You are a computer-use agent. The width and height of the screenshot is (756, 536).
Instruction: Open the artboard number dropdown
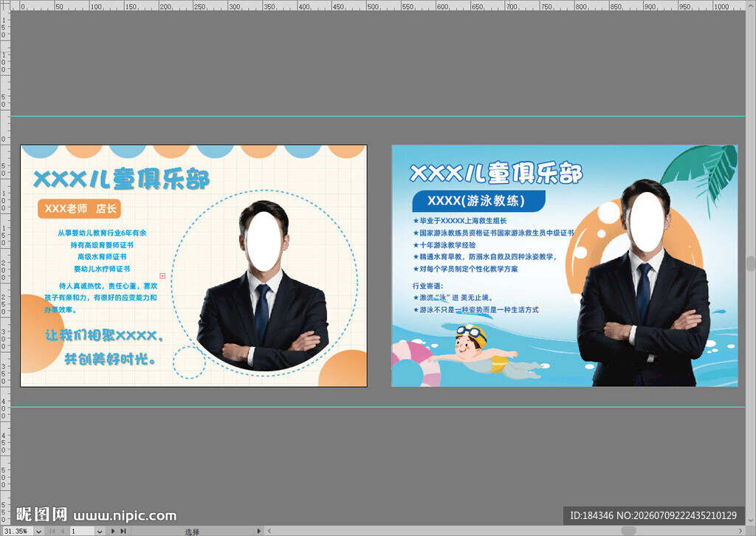click(x=100, y=531)
